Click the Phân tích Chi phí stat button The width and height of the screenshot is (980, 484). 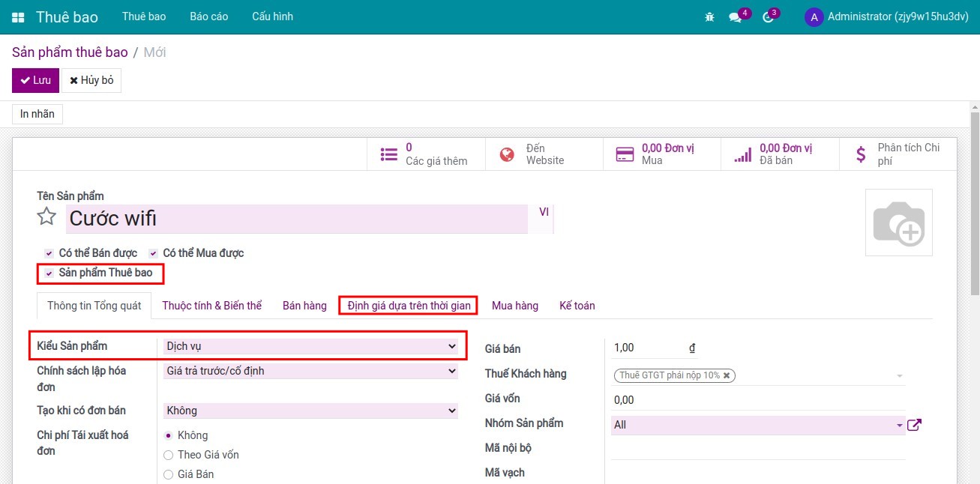pyautogui.click(x=898, y=154)
